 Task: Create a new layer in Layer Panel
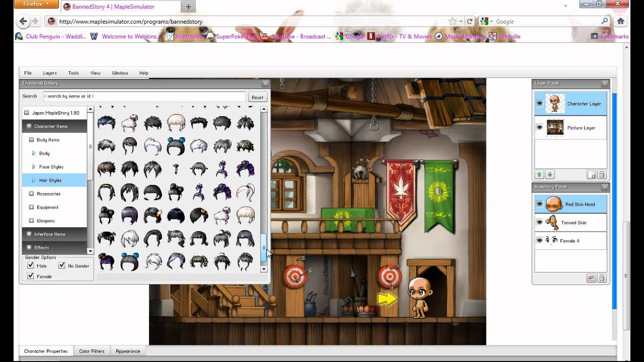point(592,174)
